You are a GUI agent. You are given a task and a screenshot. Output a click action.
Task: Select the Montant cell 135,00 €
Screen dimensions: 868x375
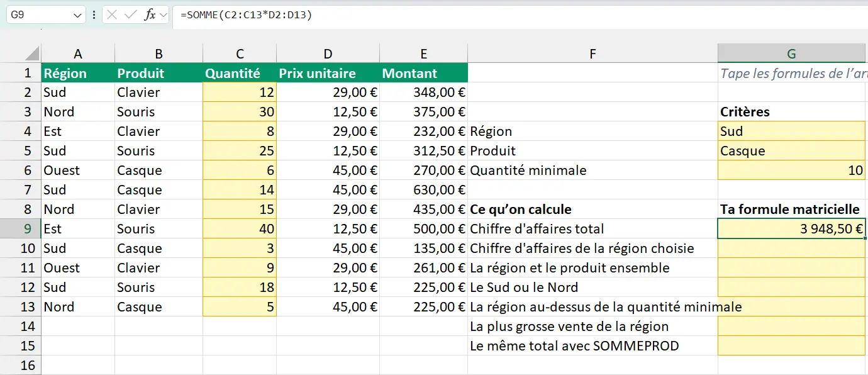(424, 249)
